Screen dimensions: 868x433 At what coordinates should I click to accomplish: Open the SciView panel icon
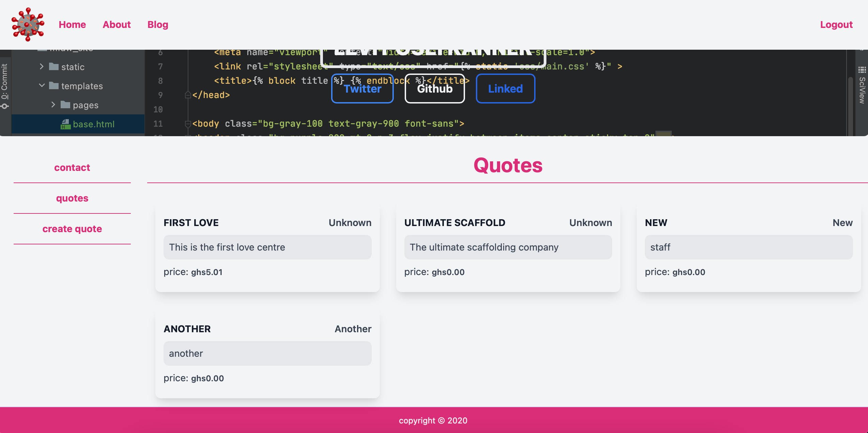[x=862, y=70]
